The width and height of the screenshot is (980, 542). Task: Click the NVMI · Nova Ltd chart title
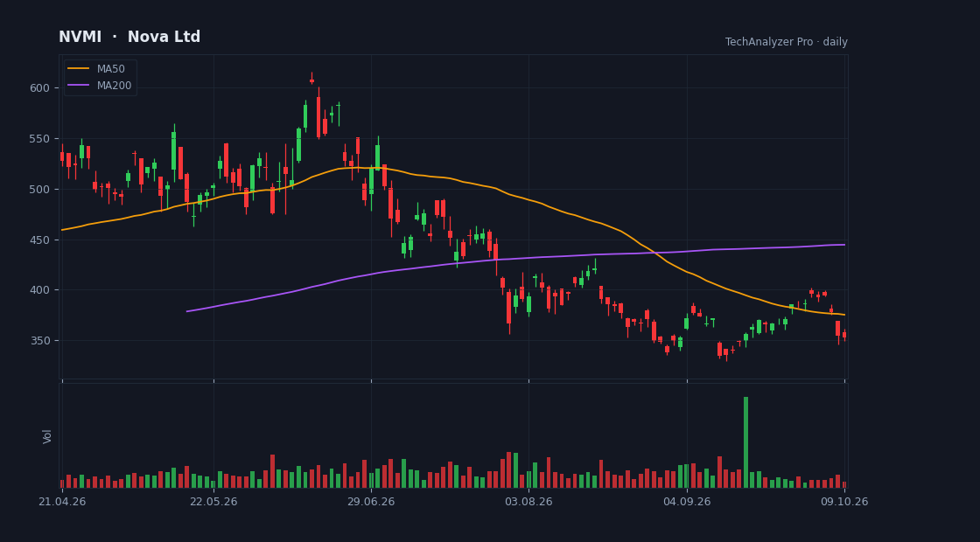pyautogui.click(x=129, y=37)
